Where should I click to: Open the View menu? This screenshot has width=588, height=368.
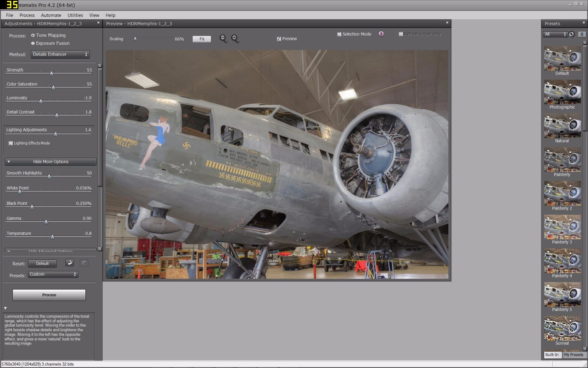point(94,15)
